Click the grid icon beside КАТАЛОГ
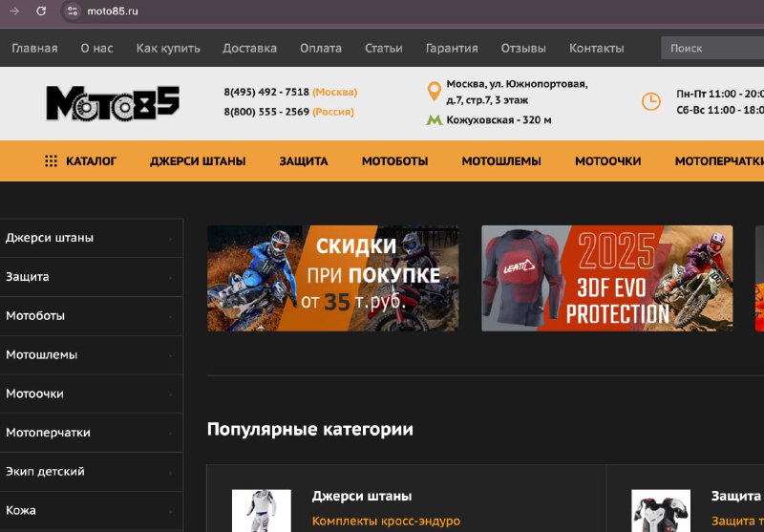Screen dimensions: 764x532 click(x=51, y=161)
